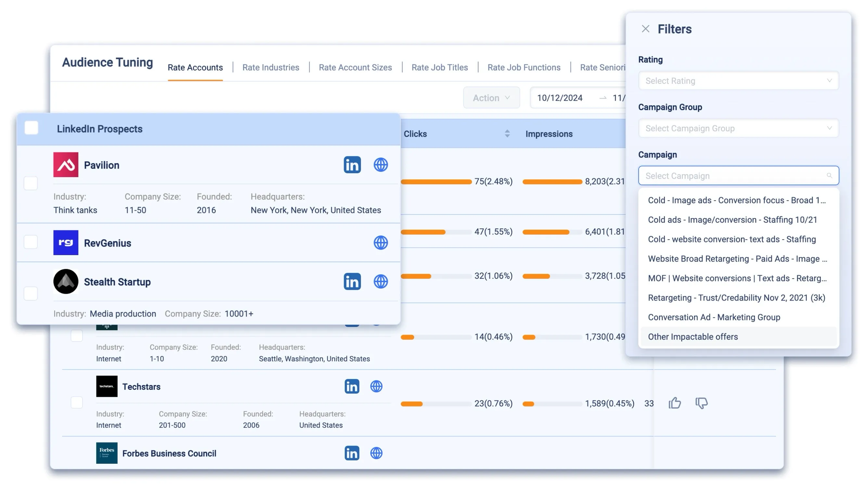Click the 10/12/2024 start date field

(560, 98)
